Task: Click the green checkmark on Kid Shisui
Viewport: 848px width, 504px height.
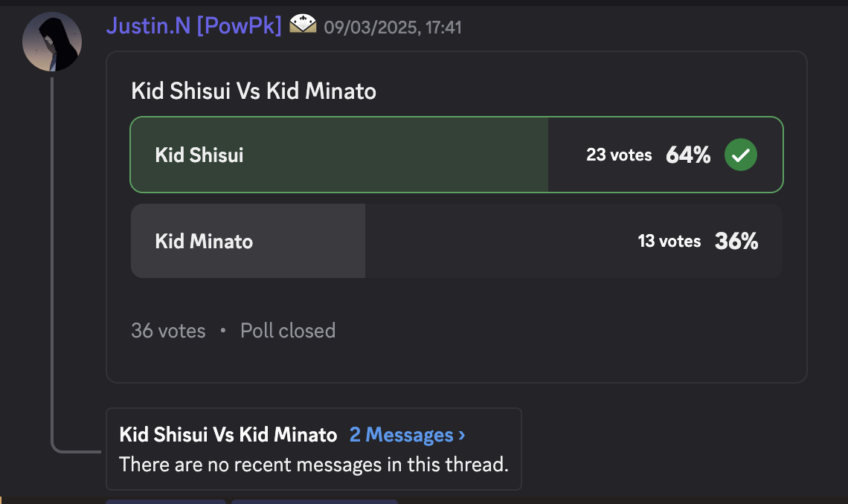Action: click(740, 155)
